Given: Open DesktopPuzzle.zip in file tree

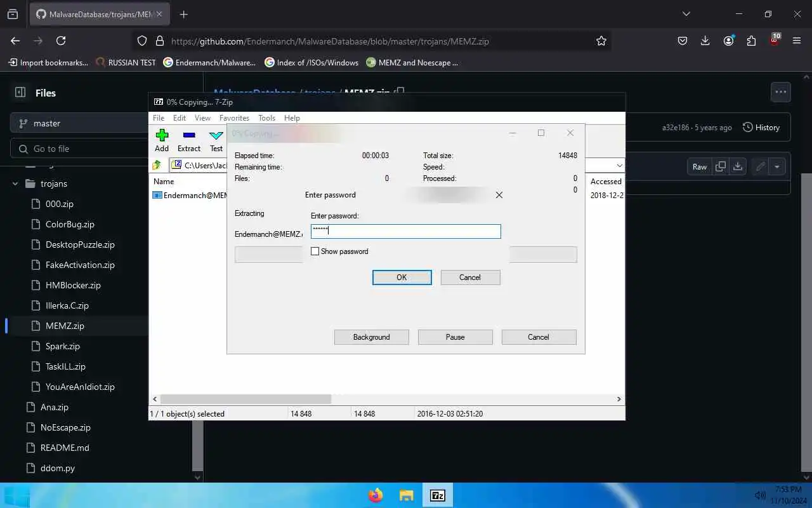Looking at the screenshot, I should click(x=80, y=244).
